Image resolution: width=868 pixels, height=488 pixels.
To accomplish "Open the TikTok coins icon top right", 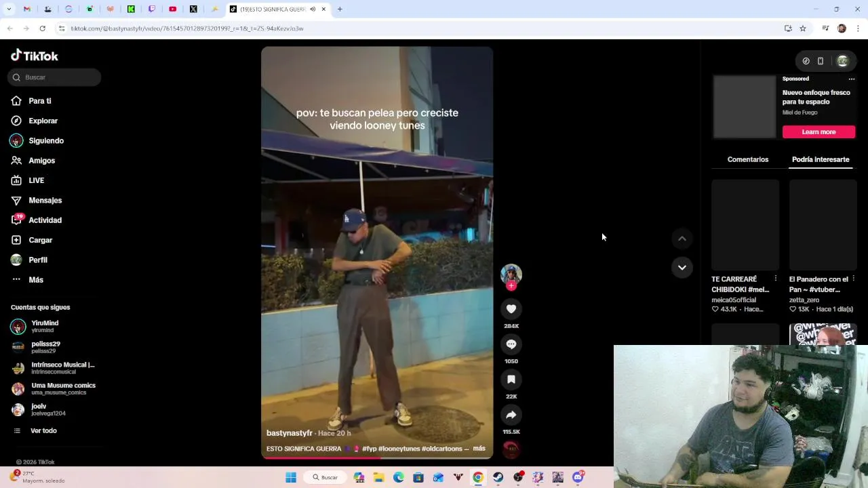I will pyautogui.click(x=806, y=61).
